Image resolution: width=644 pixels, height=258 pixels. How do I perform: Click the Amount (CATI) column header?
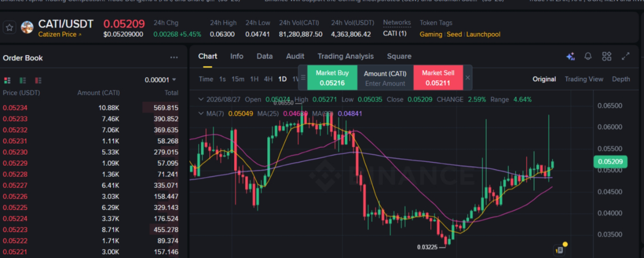99,93
